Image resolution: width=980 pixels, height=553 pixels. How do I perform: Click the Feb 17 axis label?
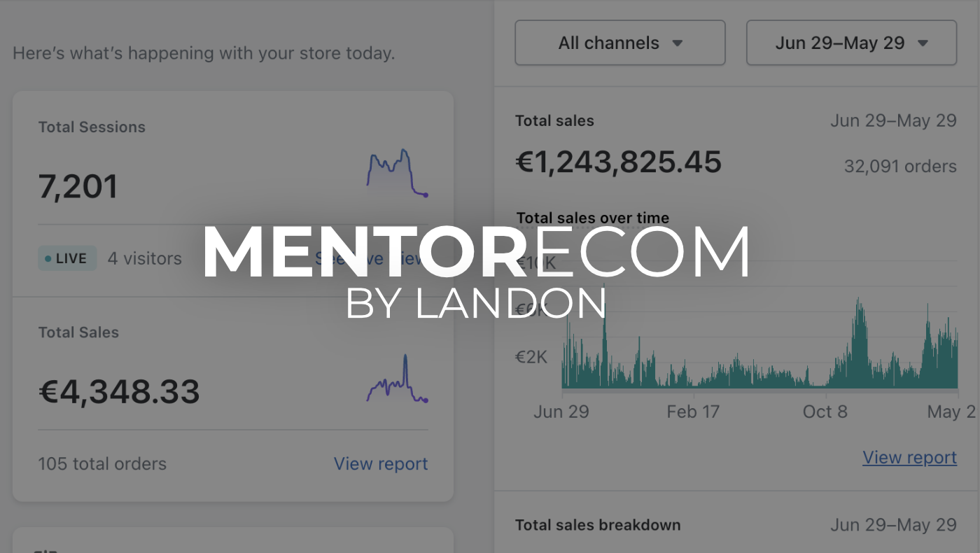(692, 412)
